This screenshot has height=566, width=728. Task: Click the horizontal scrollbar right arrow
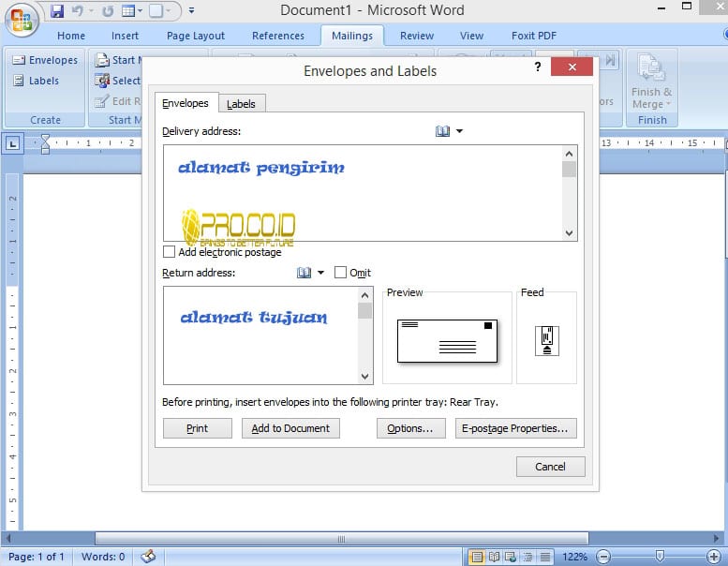716,539
